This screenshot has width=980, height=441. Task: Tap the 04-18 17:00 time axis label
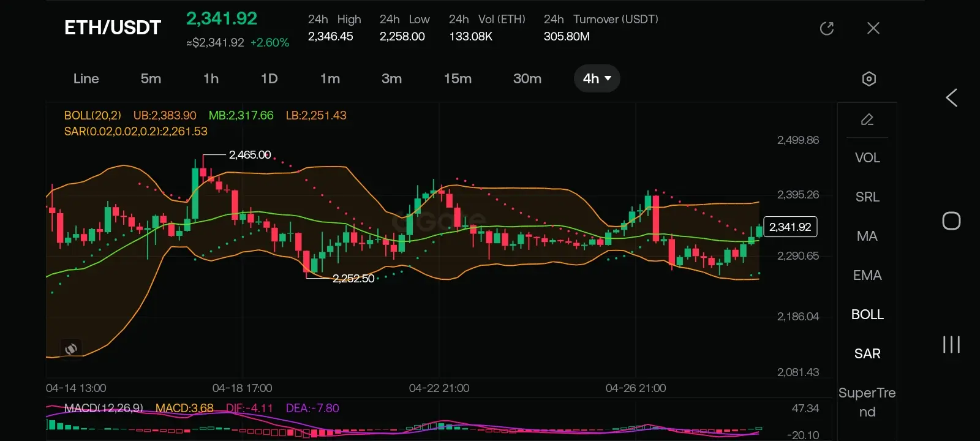(243, 388)
